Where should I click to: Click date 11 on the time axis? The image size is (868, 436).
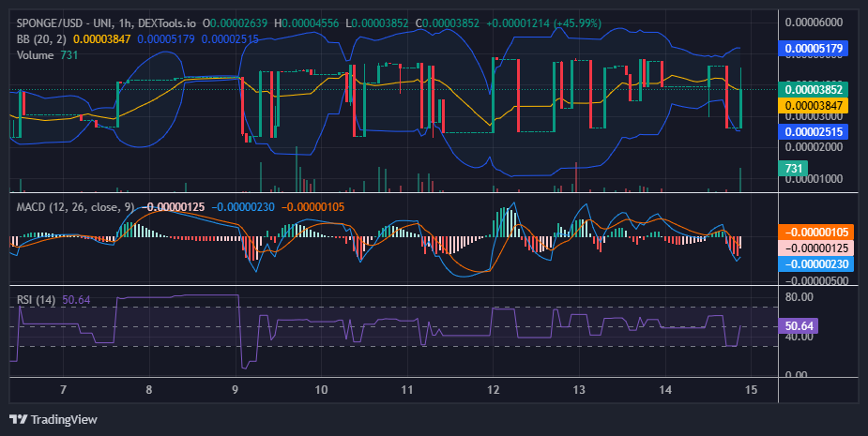(x=407, y=389)
